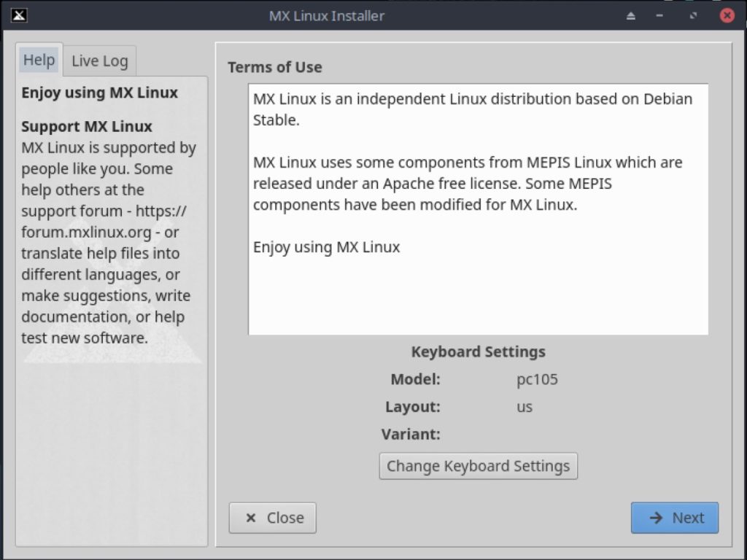This screenshot has width=747, height=560.
Task: Minimize the MX Linux Installer window
Action: click(659, 16)
